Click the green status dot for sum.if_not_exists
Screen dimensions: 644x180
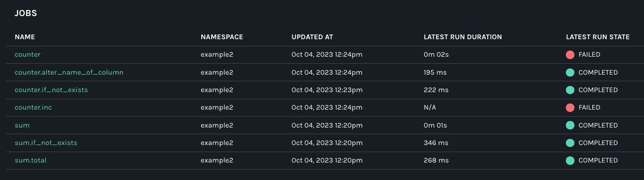click(570, 143)
